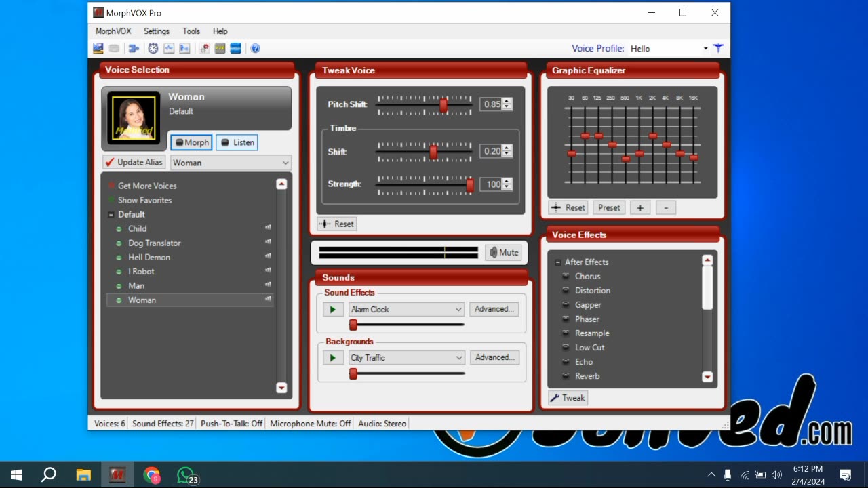Toggle the Morph button
The height and width of the screenshot is (488, 868).
(191, 142)
